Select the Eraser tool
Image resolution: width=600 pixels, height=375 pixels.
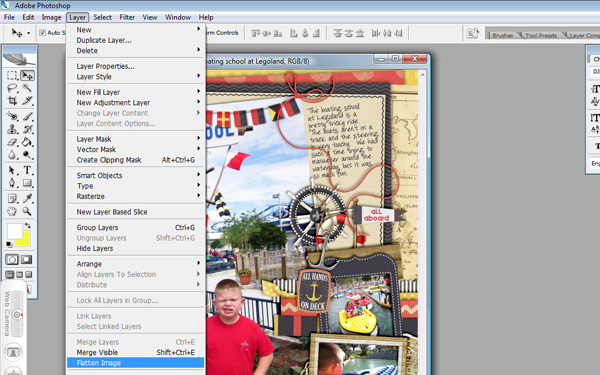click(x=12, y=142)
